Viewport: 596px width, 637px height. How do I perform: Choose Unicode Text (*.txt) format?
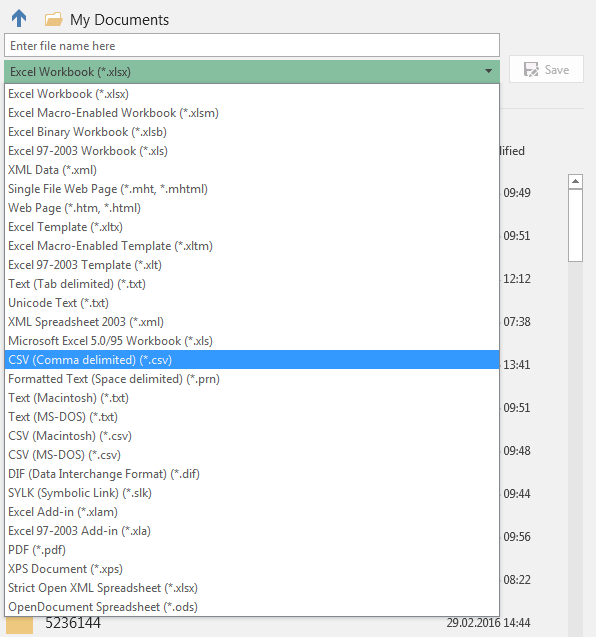(252, 303)
